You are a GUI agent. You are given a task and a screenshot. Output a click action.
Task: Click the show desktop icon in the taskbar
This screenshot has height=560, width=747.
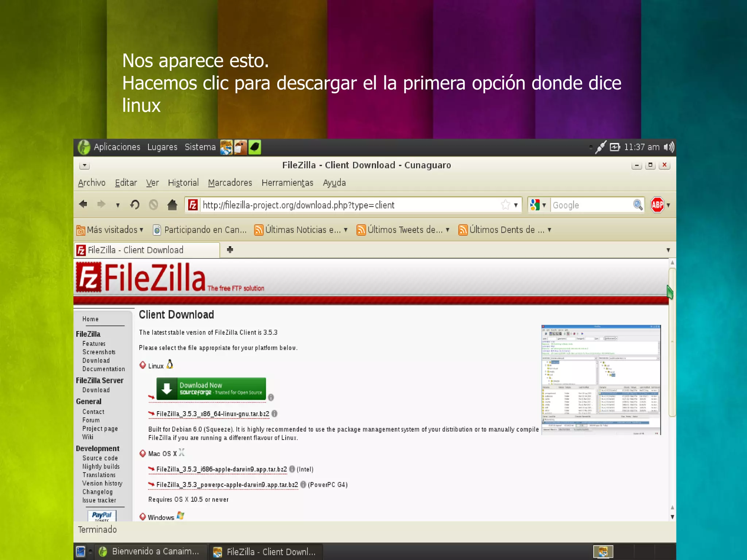click(81, 551)
